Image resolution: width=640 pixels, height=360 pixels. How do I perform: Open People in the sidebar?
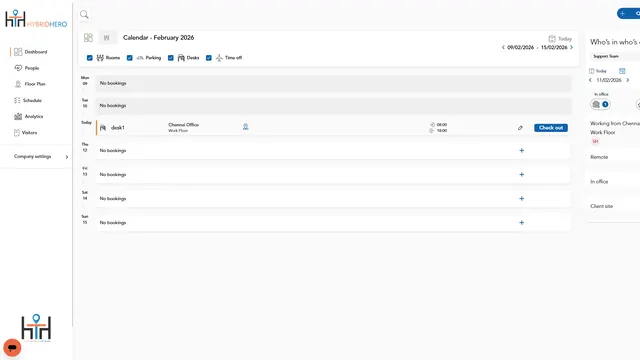coord(27,68)
